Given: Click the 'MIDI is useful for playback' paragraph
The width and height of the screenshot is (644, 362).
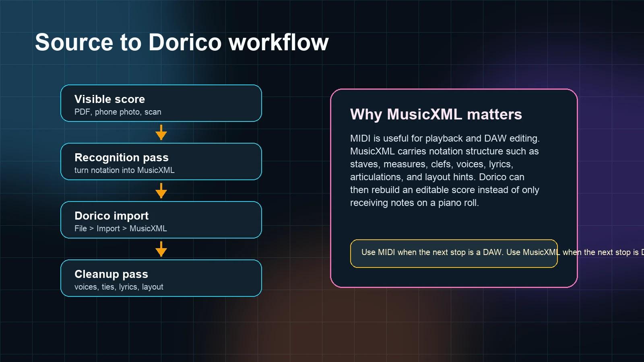Looking at the screenshot, I should pyautogui.click(x=445, y=171).
